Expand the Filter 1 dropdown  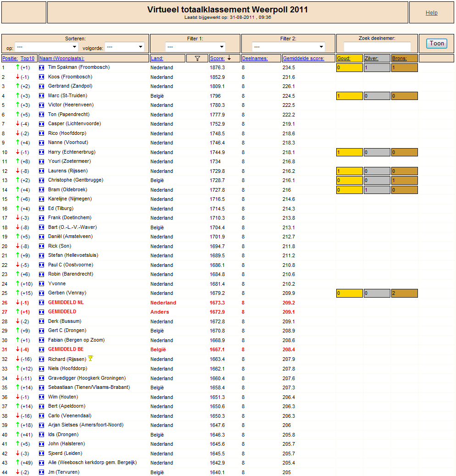(195, 47)
